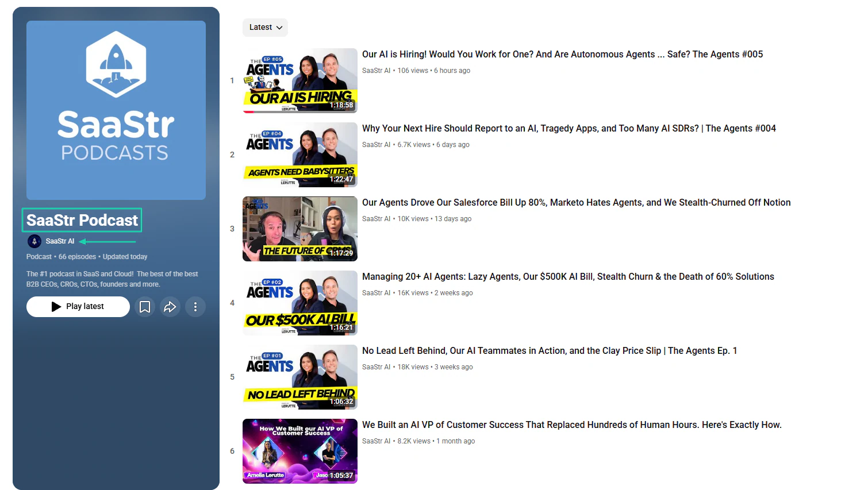
Task: Click SaaStr AI channel under the #004 episode
Action: [x=376, y=145]
